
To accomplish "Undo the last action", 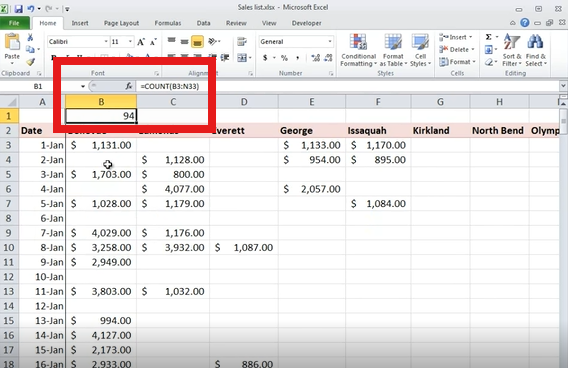I will [x=31, y=9].
